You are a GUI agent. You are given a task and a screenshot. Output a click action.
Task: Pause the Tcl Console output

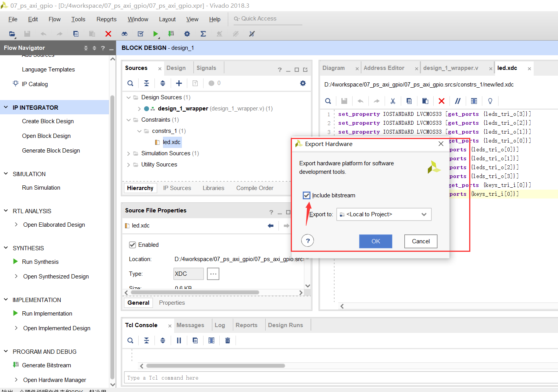(179, 340)
